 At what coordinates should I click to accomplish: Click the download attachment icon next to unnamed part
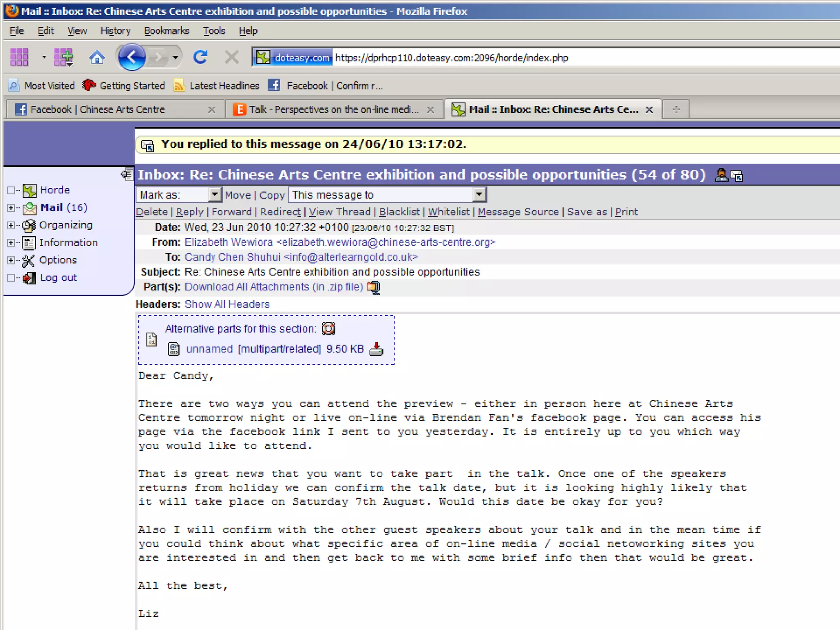376,349
